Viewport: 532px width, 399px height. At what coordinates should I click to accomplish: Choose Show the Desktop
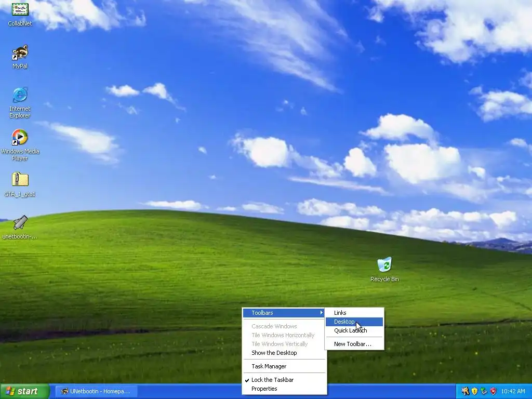click(x=284, y=353)
